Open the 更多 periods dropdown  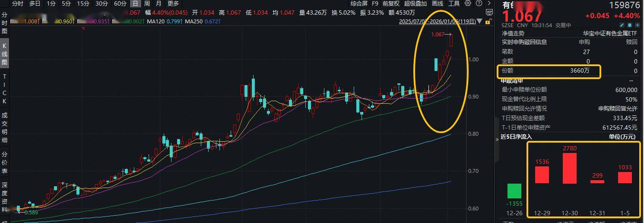[x=173, y=3]
